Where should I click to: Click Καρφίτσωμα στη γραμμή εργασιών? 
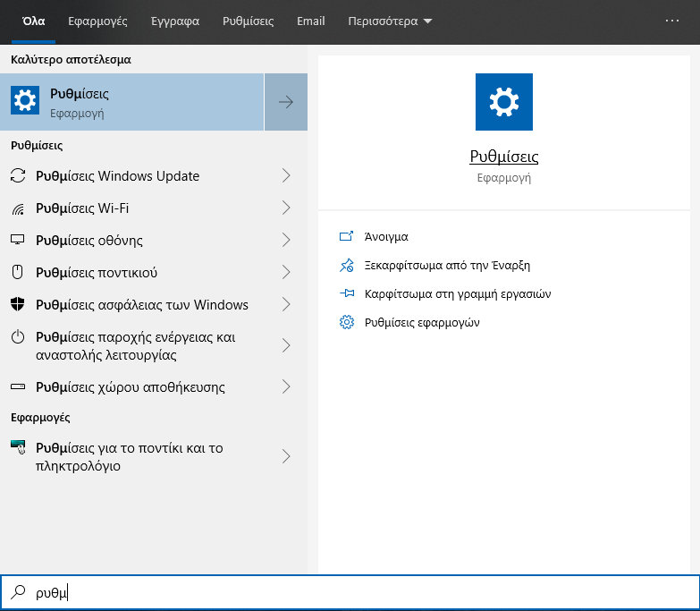(458, 294)
